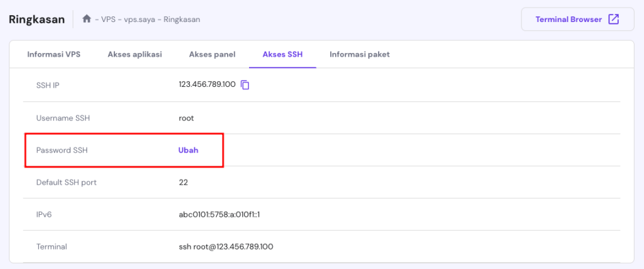Click the home icon in the breadcrumb

87,19
